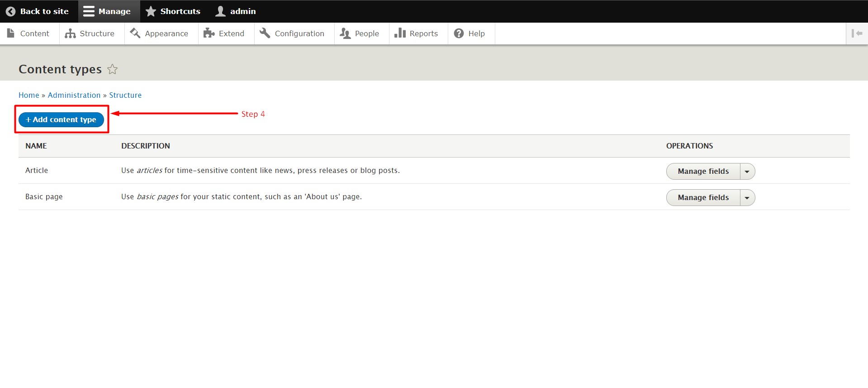This screenshot has width=868, height=388.
Task: Open Shortcuts via the star icon
Action: coord(151,11)
